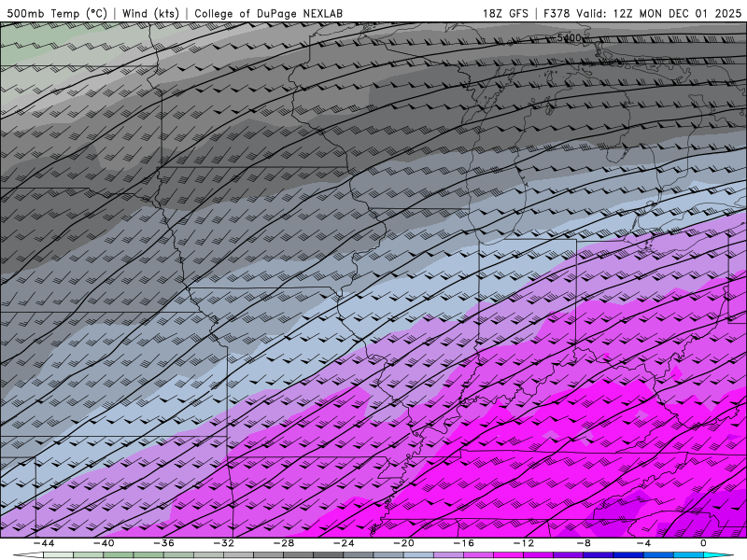The image size is (747, 560).
Task: Click the '5400' height contour label
Action: (x=569, y=37)
